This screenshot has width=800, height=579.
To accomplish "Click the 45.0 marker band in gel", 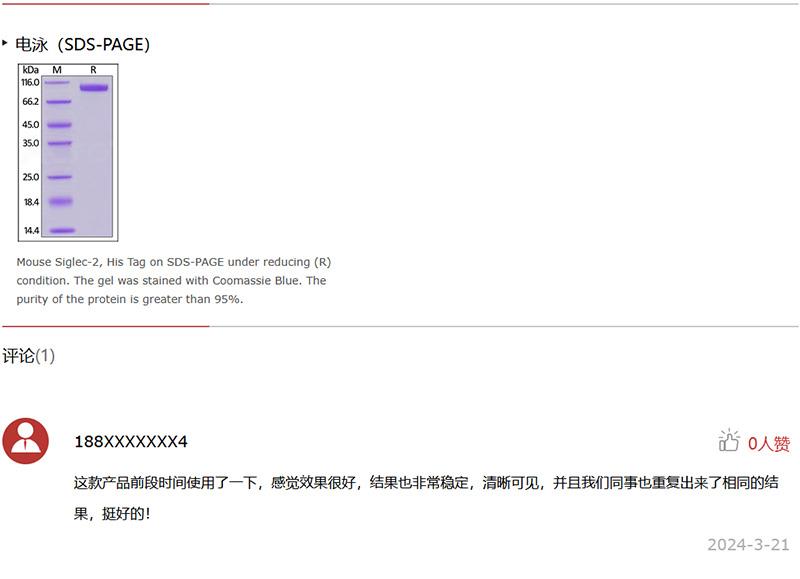I will 60,124.
